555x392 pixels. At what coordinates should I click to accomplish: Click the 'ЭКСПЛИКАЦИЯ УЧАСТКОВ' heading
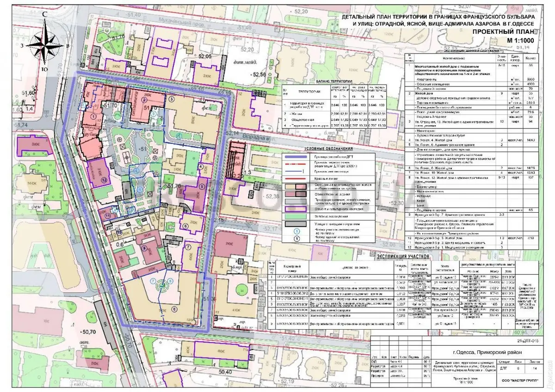tap(404, 256)
